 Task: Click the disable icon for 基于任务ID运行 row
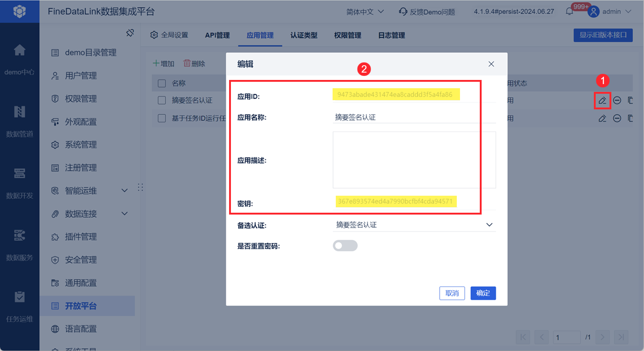(617, 119)
